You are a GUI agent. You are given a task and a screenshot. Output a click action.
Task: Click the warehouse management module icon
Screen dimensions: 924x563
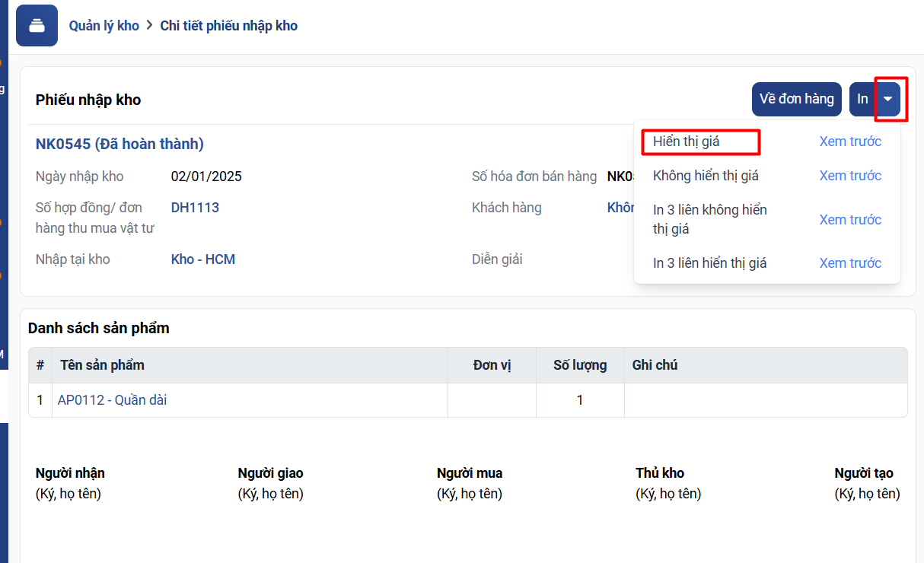pyautogui.click(x=37, y=26)
